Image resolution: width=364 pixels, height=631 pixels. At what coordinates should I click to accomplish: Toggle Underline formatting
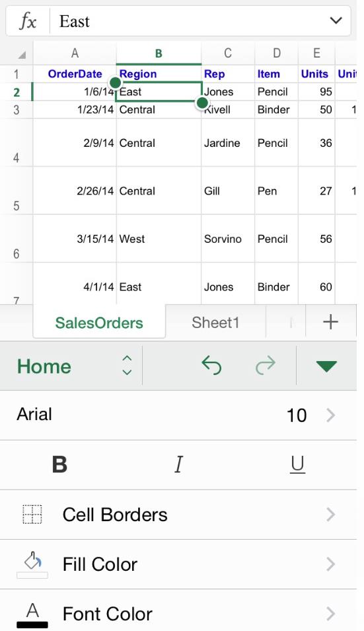point(297,465)
